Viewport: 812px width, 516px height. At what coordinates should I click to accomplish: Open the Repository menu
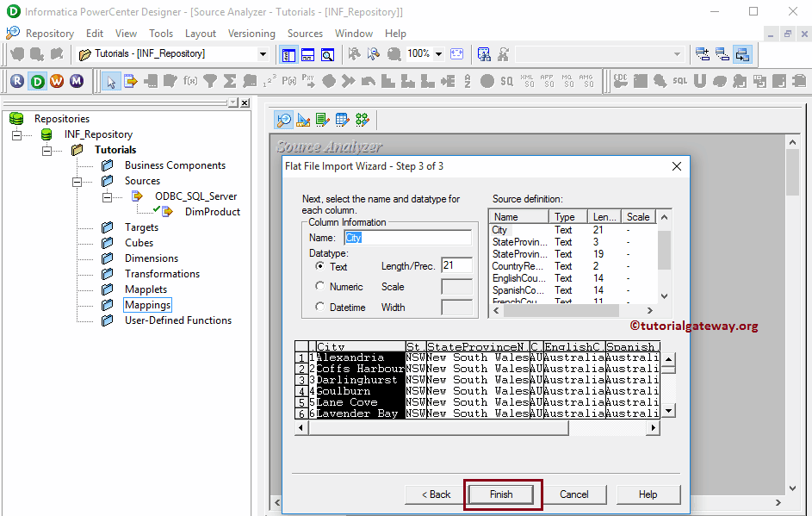(x=50, y=34)
